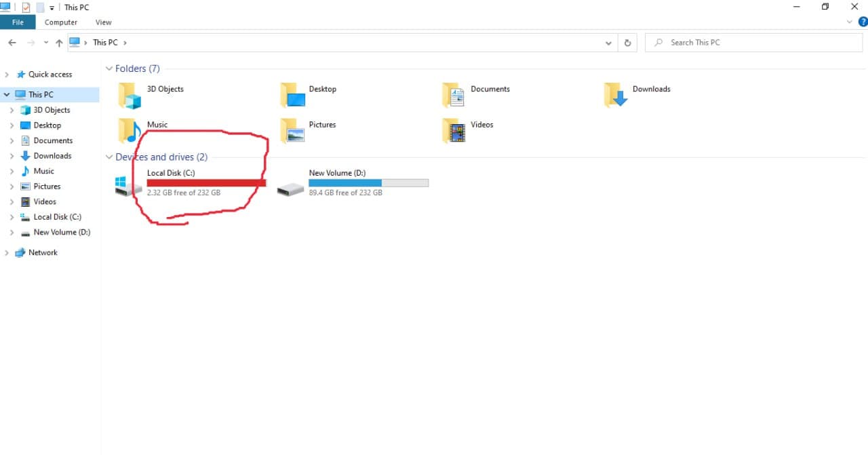Expand Downloads node in the navigation pane

coord(12,156)
